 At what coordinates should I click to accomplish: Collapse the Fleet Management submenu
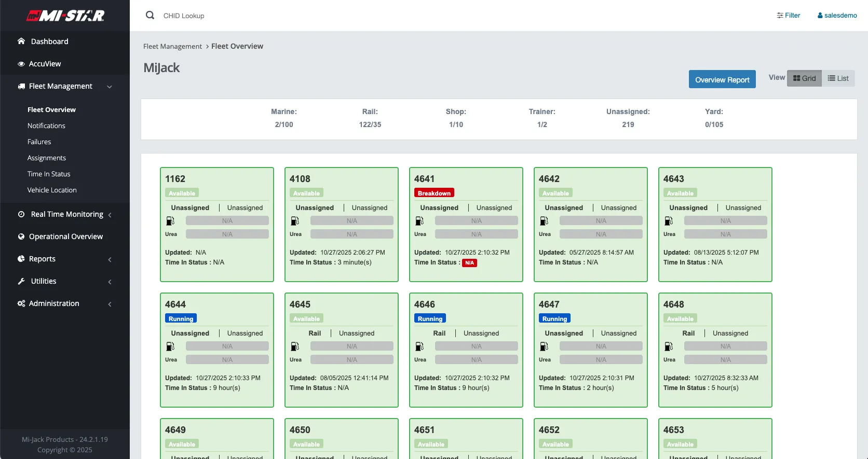(x=110, y=87)
